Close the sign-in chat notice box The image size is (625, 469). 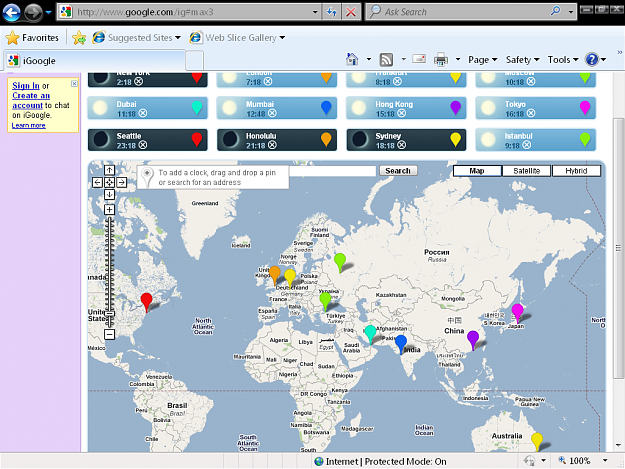[74, 83]
